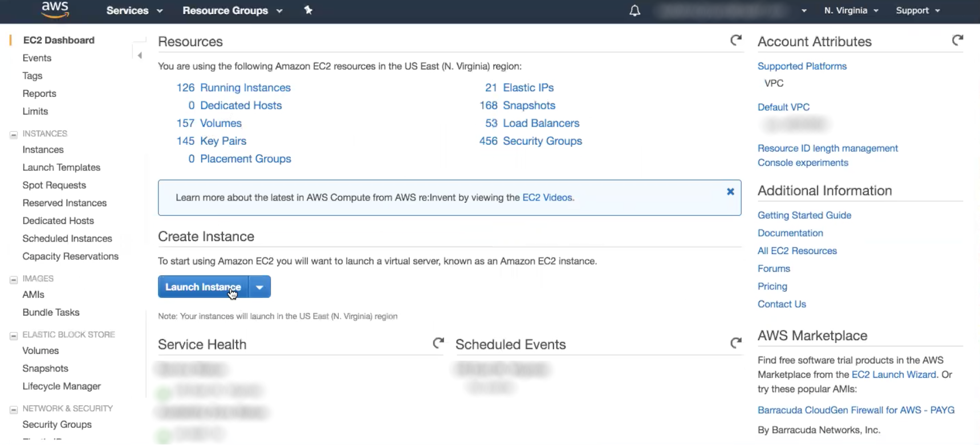Open Lifecycle Manager in sidebar
Viewport: 980px width, 445px height.
(62, 386)
